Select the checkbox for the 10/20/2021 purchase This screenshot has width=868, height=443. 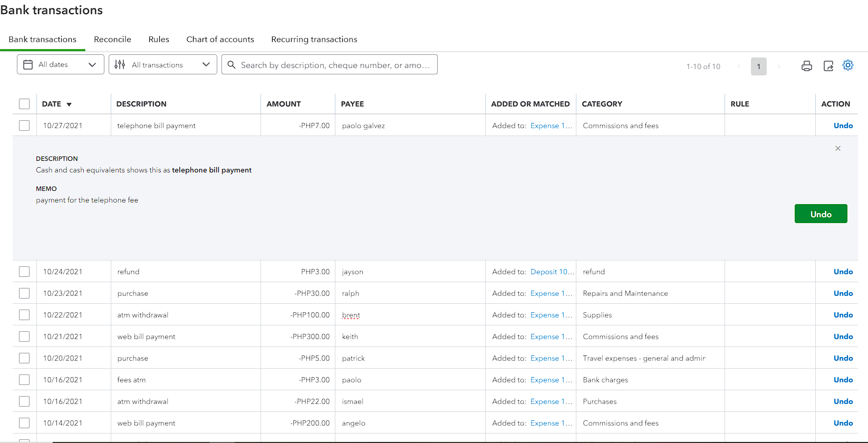coord(24,358)
